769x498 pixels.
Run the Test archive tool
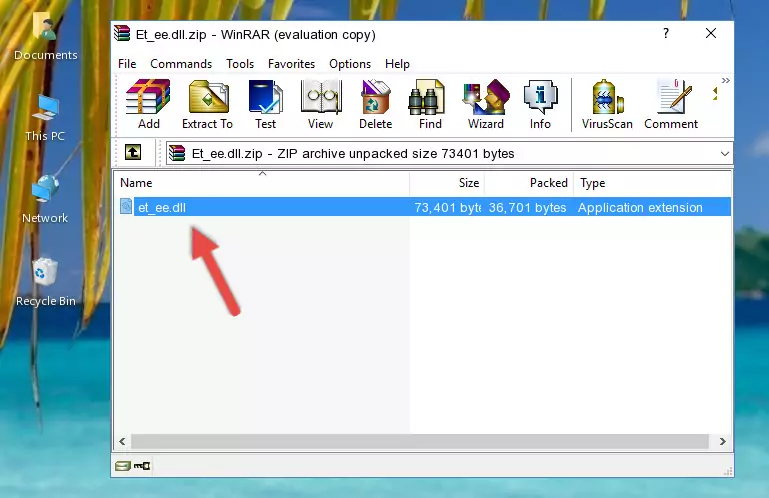coord(265,105)
